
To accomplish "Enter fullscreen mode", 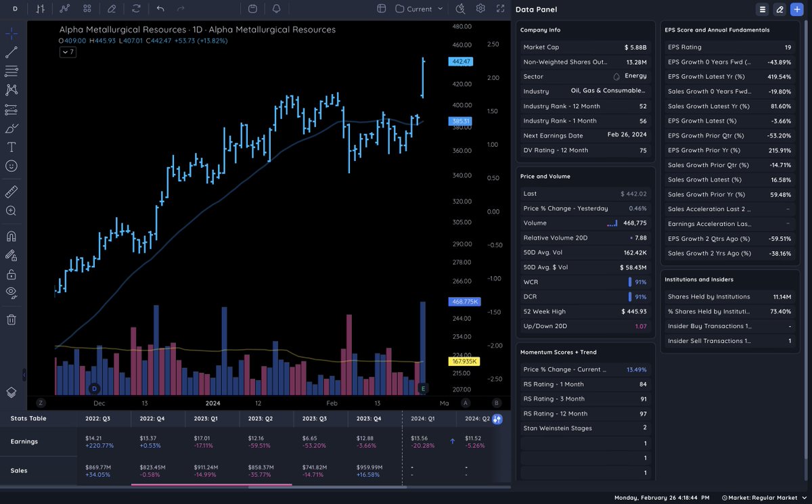I will 500,9.
